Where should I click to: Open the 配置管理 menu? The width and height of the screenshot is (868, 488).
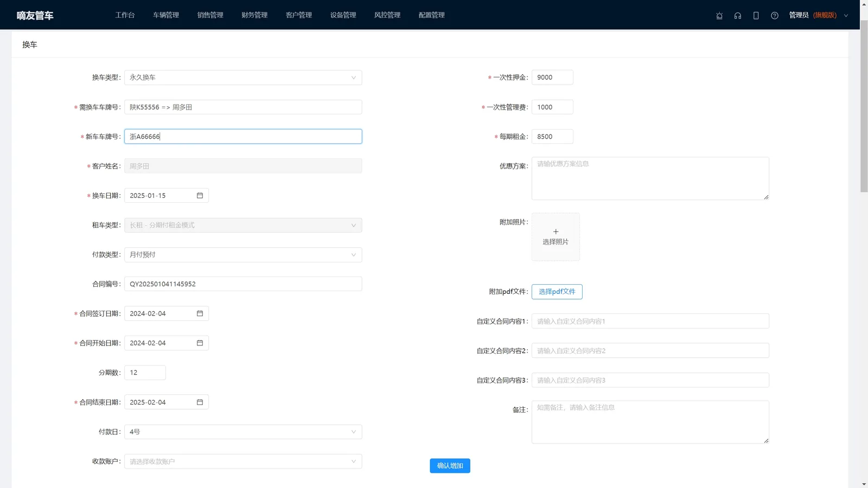click(432, 15)
